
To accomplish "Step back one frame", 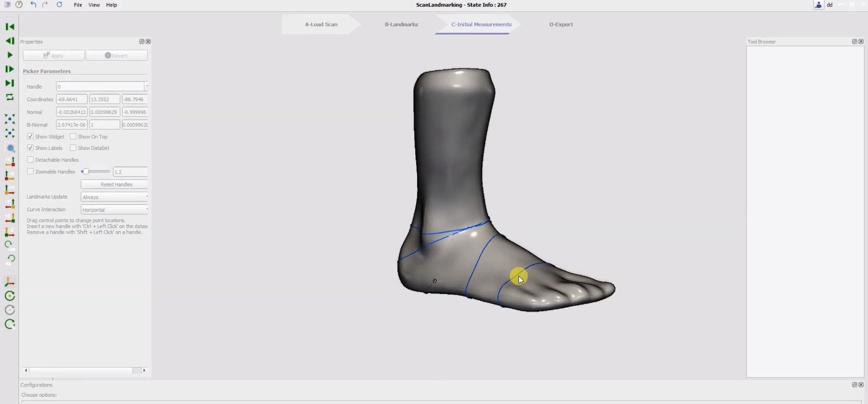I will point(10,41).
